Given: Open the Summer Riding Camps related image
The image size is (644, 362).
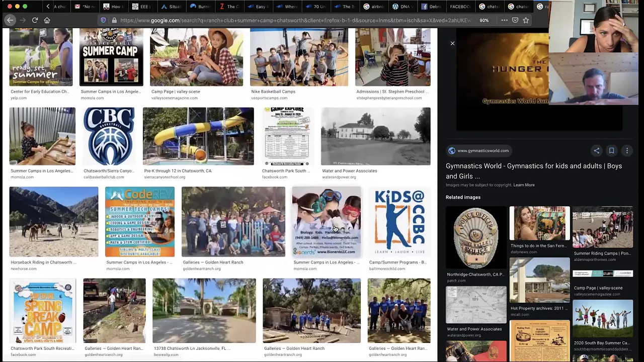Looking at the screenshot, I should pos(603,227).
